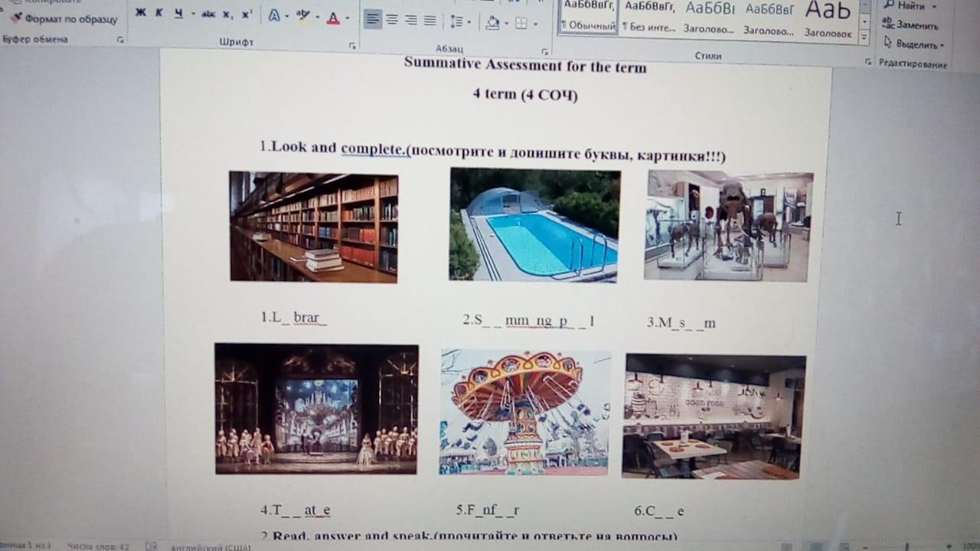Click the Format Painter (Формат по образцу) button
This screenshot has width=980, height=551.
[64, 19]
